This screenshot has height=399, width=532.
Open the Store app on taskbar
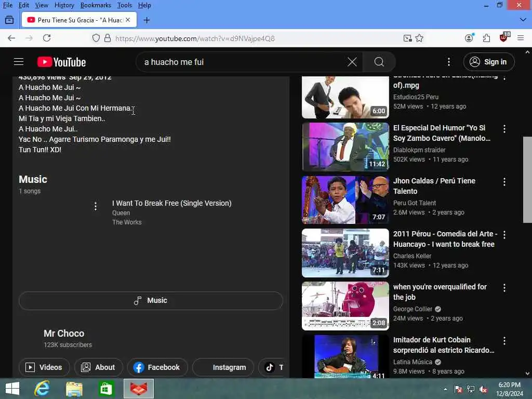[106, 389]
